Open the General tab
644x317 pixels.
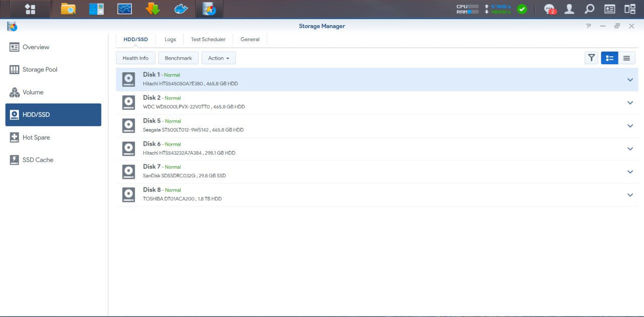[250, 40]
